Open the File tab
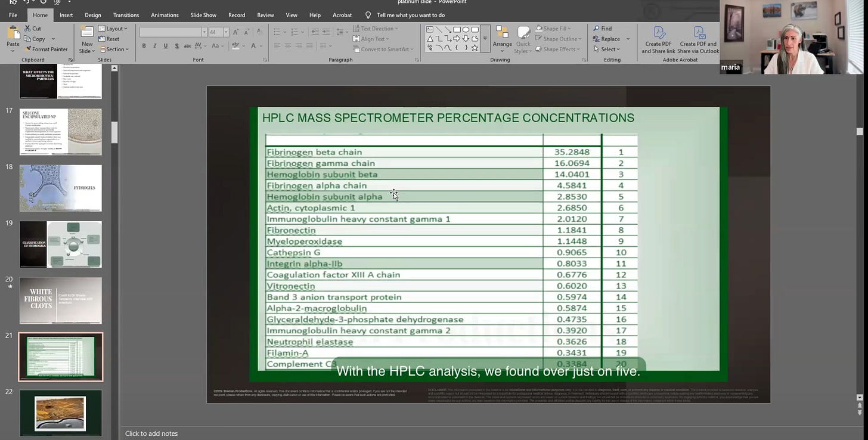Image resolution: width=868 pixels, height=440 pixels. pyautogui.click(x=13, y=15)
